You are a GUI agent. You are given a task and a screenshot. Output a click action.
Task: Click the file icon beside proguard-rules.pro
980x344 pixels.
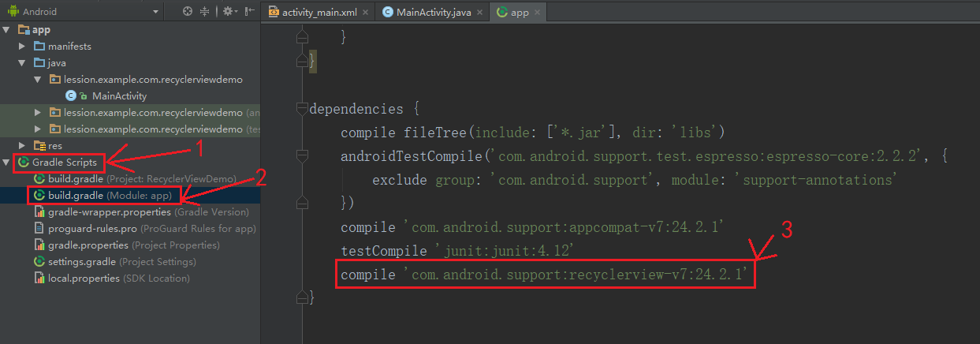39,228
